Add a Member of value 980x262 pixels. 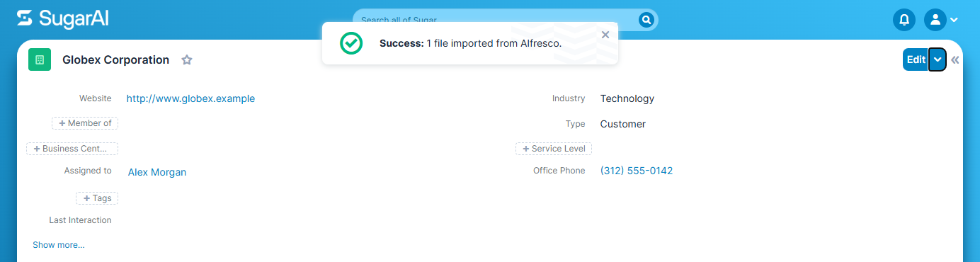pyautogui.click(x=85, y=123)
